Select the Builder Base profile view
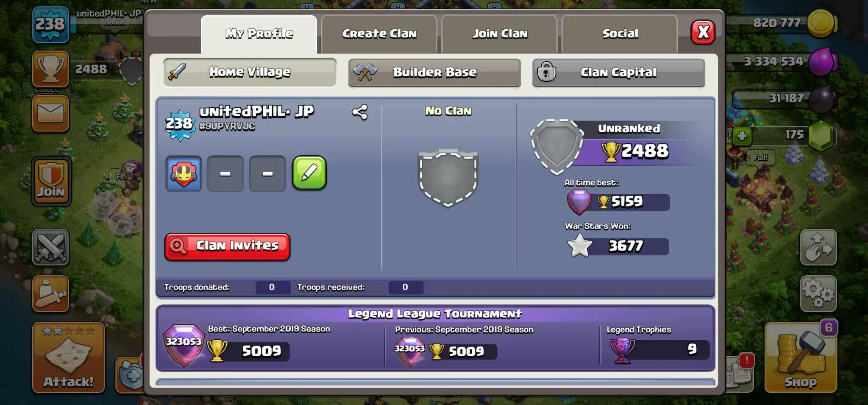The height and width of the screenshot is (405, 868). click(434, 73)
